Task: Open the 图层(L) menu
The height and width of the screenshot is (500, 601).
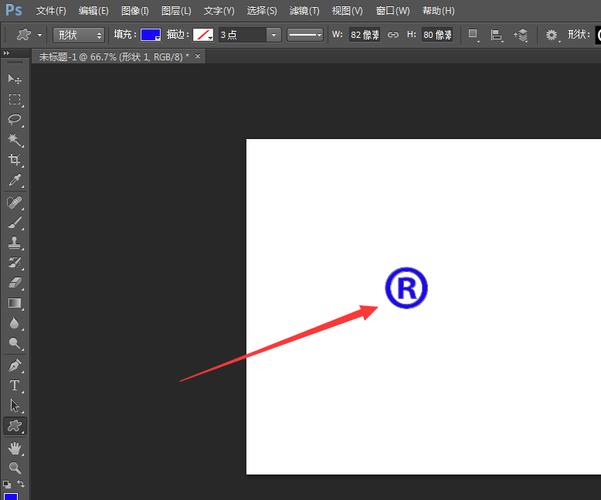Action: (176, 11)
